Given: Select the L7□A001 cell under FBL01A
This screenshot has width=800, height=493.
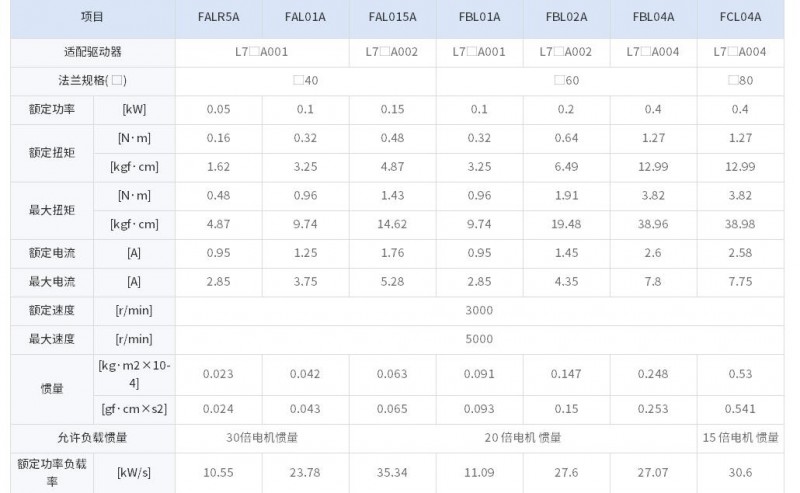Looking at the screenshot, I should [x=479, y=52].
